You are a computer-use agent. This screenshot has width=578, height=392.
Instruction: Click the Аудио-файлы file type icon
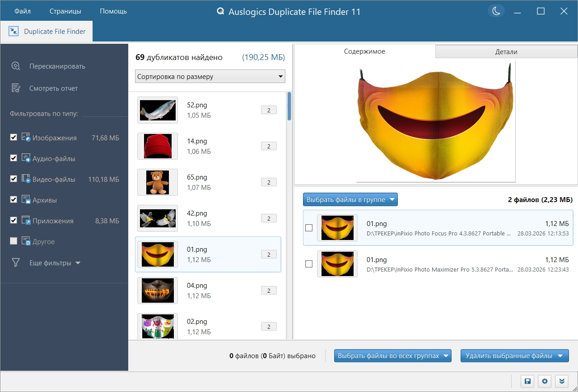[26, 158]
